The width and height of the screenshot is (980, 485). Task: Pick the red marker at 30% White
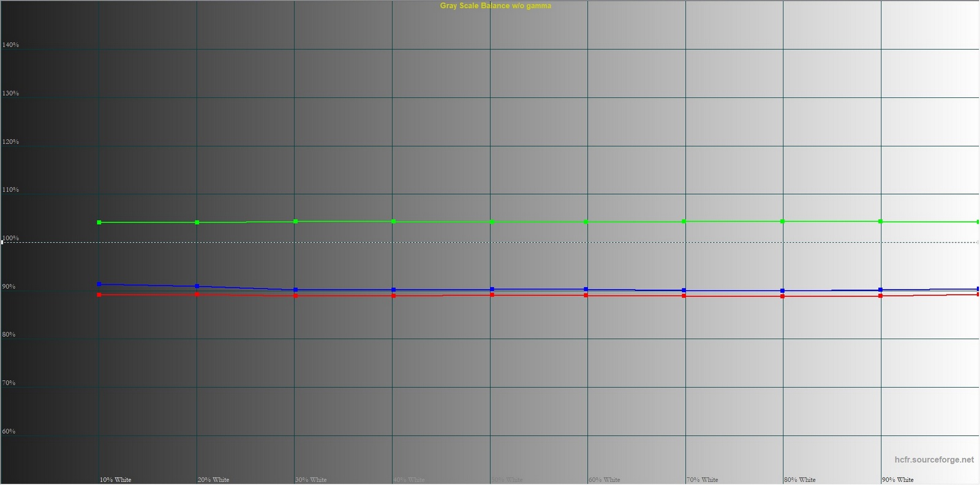296,296
